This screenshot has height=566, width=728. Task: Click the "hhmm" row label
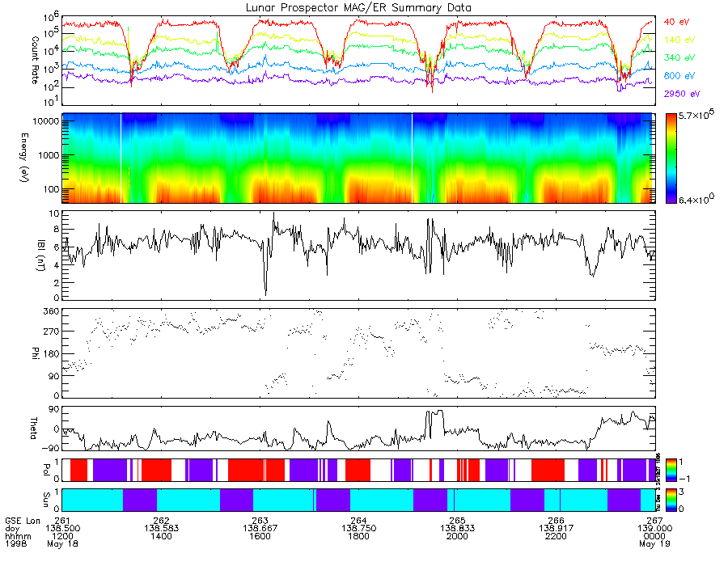point(18,536)
